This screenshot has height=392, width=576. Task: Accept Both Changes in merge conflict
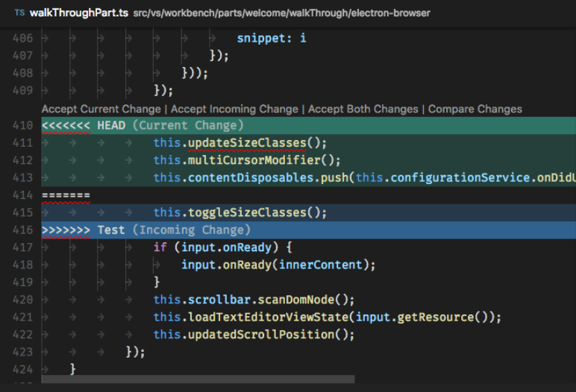pyautogui.click(x=363, y=109)
